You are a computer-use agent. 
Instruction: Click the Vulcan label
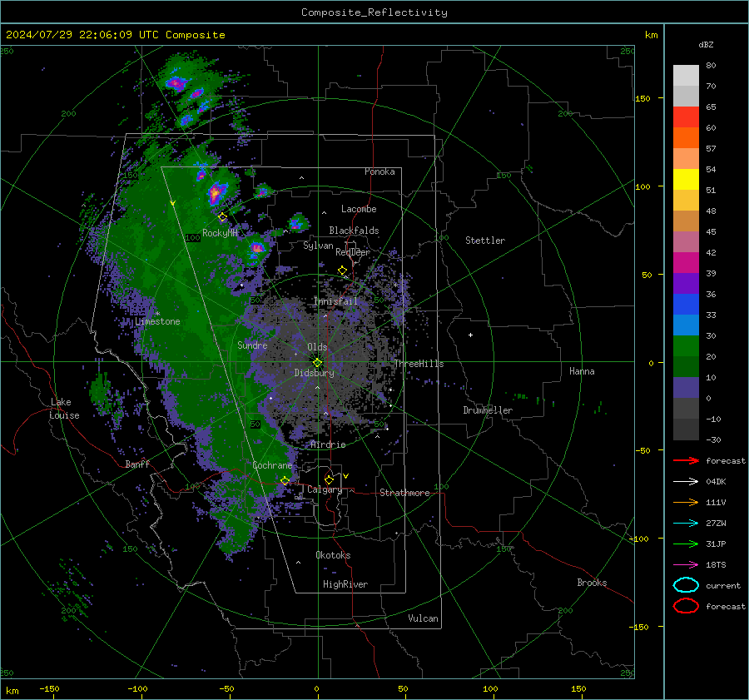click(x=423, y=618)
